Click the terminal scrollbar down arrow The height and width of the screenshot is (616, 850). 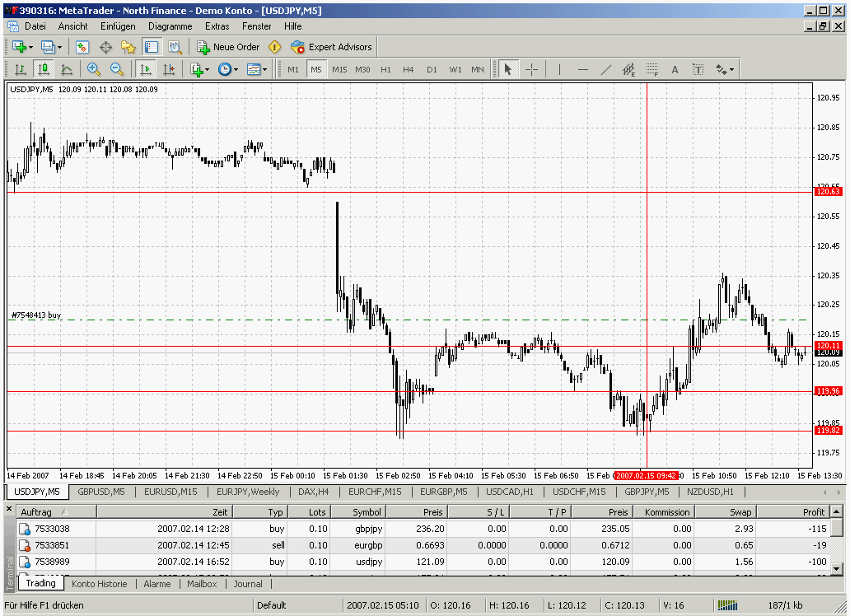[837, 568]
